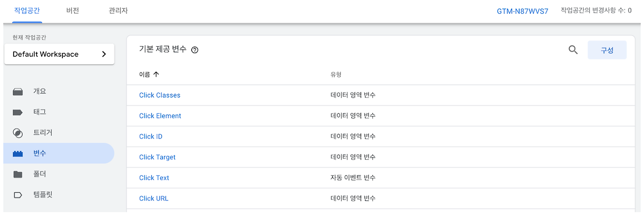Click the 폴더 folder icon in sidebar

[x=18, y=174]
